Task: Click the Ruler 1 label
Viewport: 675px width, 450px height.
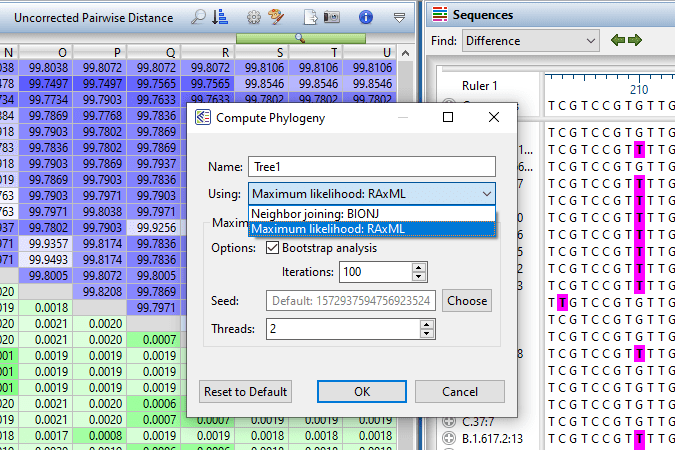Action: coord(480,86)
